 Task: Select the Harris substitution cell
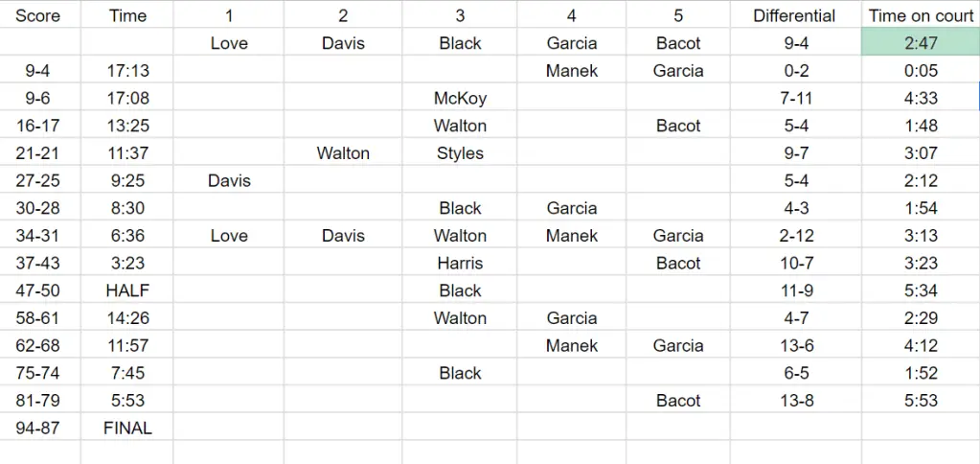tap(460, 264)
